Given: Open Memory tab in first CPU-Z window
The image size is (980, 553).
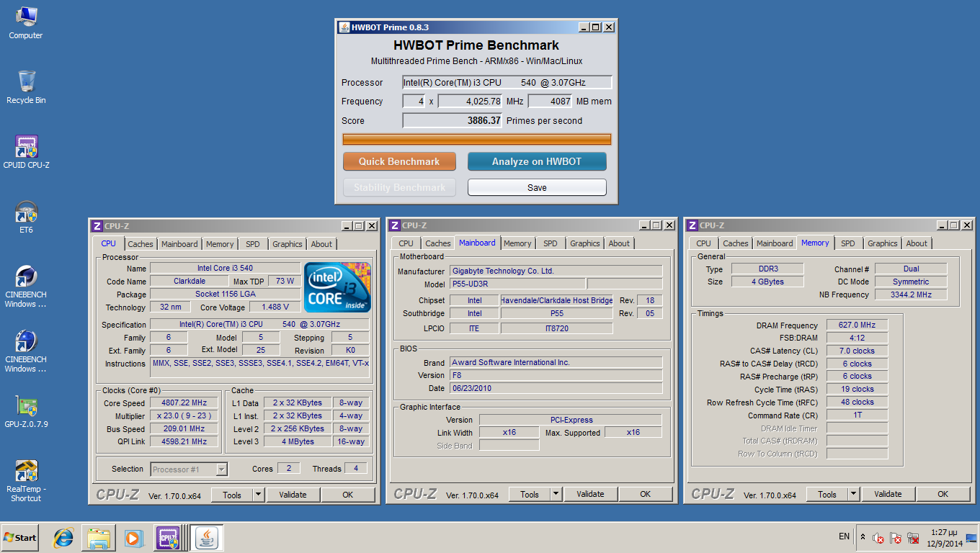Looking at the screenshot, I should click(220, 244).
